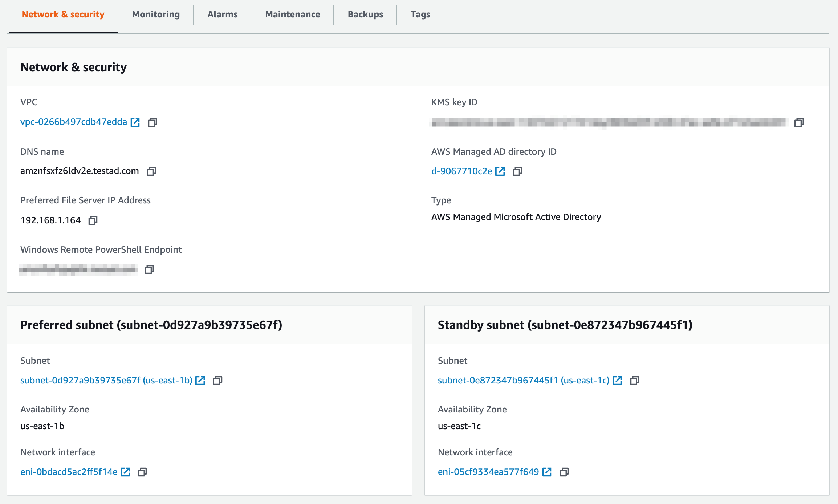This screenshot has width=838, height=504.
Task: Copy the network interface eni-05cf9334ea577f649
Action: [564, 472]
